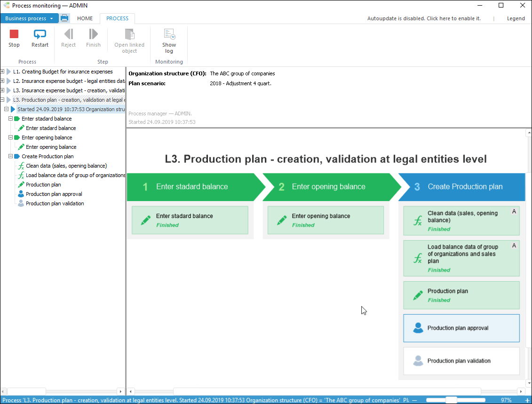Collapse Enter opening balance stage in tree

click(x=10, y=137)
